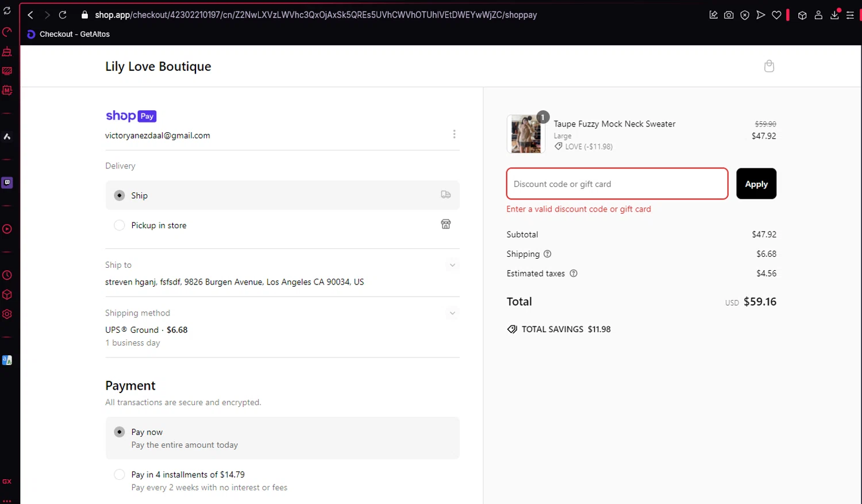Click the struck-through $59.90 original price
The height and width of the screenshot is (504, 862).
click(765, 124)
